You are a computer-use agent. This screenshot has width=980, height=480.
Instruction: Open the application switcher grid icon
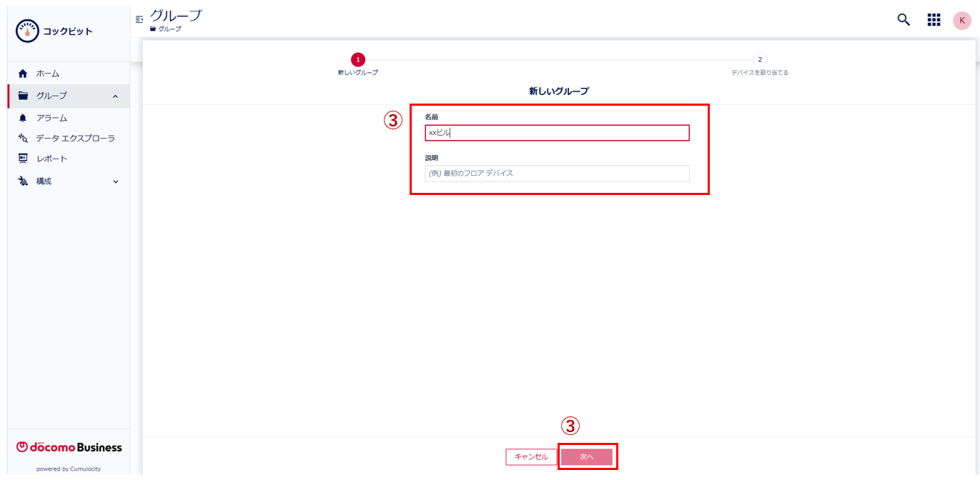pyautogui.click(x=934, y=20)
